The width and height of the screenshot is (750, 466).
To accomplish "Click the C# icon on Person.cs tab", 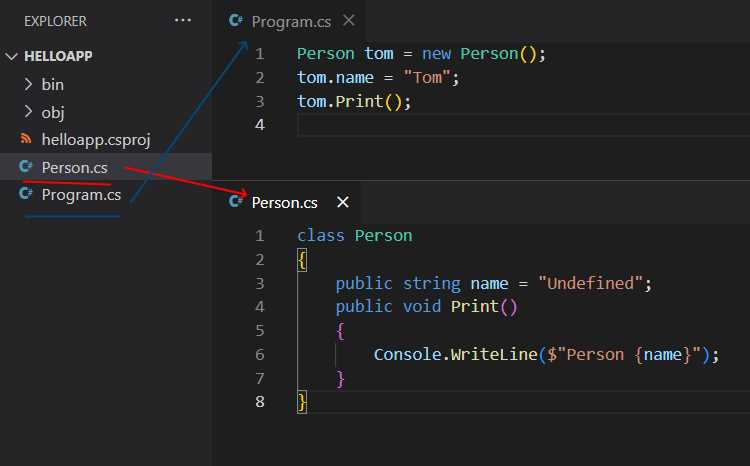I will 235,201.
